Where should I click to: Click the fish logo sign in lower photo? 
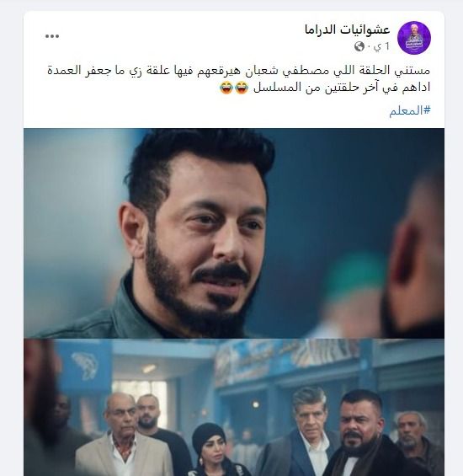tap(85, 366)
